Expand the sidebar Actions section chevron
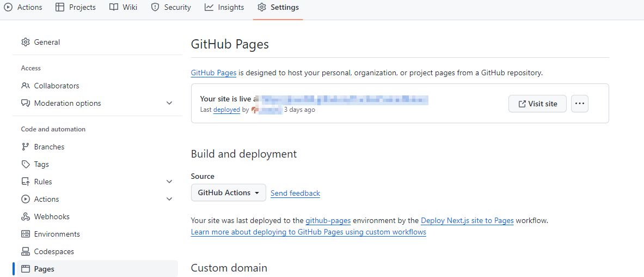 pyautogui.click(x=169, y=199)
